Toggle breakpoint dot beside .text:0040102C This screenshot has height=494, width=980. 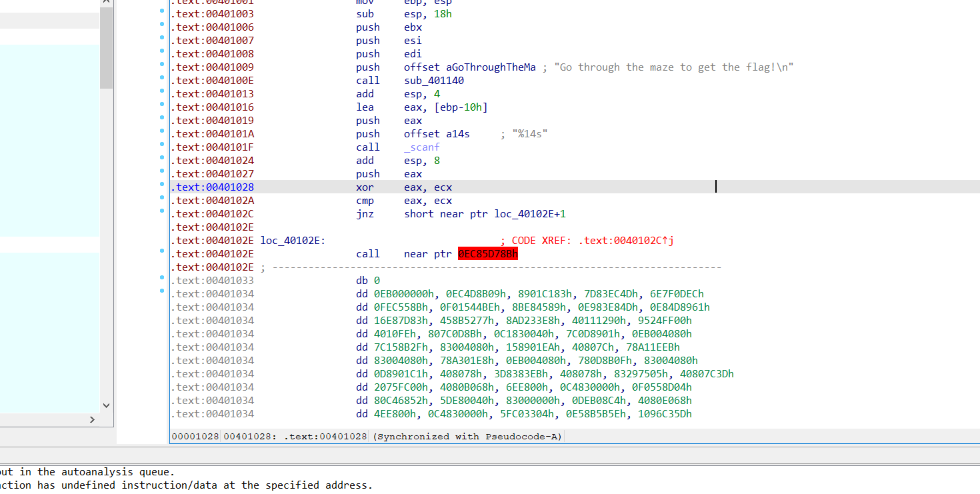tap(162, 211)
